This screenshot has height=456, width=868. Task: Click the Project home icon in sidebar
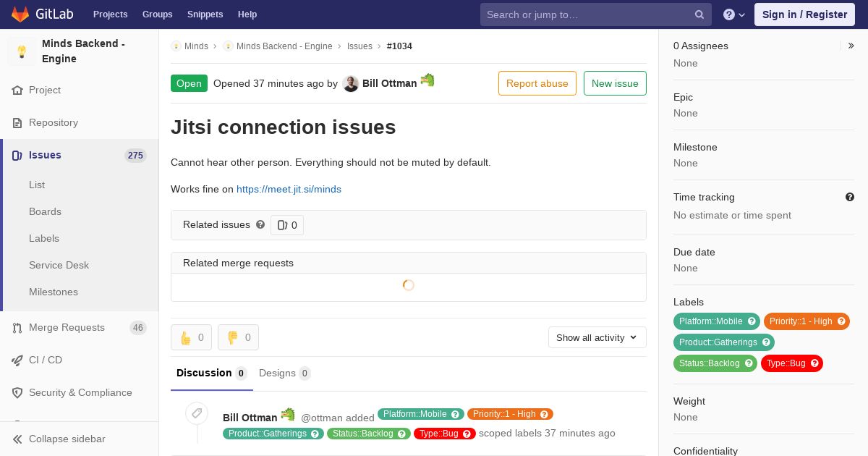click(17, 90)
